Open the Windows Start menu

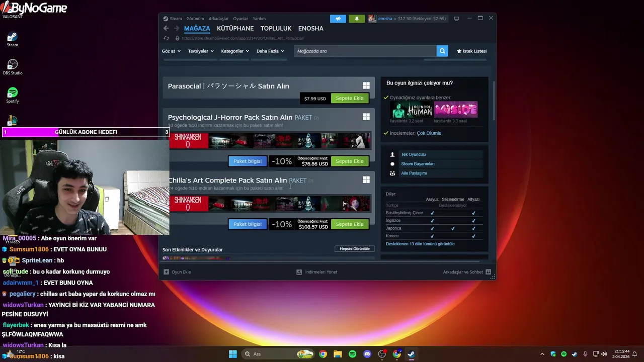pyautogui.click(x=233, y=354)
